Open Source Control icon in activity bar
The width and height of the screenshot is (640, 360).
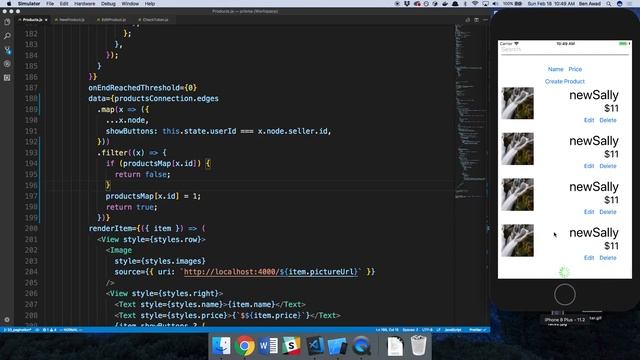[7, 50]
